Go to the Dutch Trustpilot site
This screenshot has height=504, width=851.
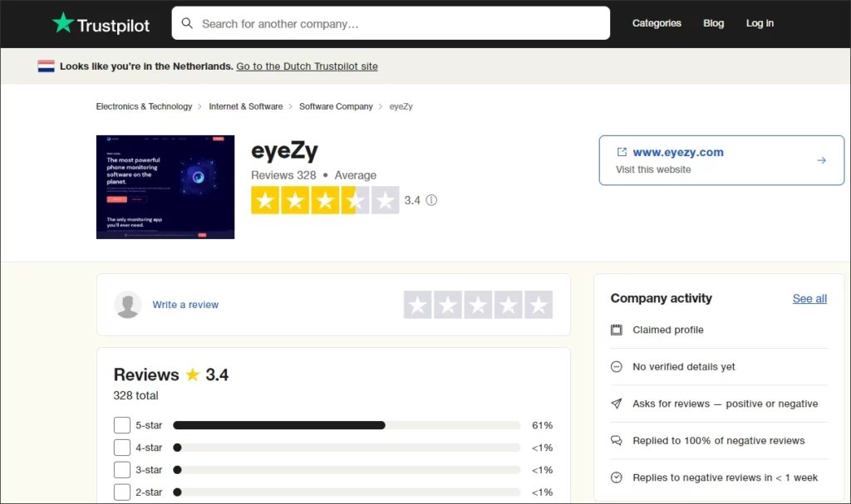click(x=307, y=66)
